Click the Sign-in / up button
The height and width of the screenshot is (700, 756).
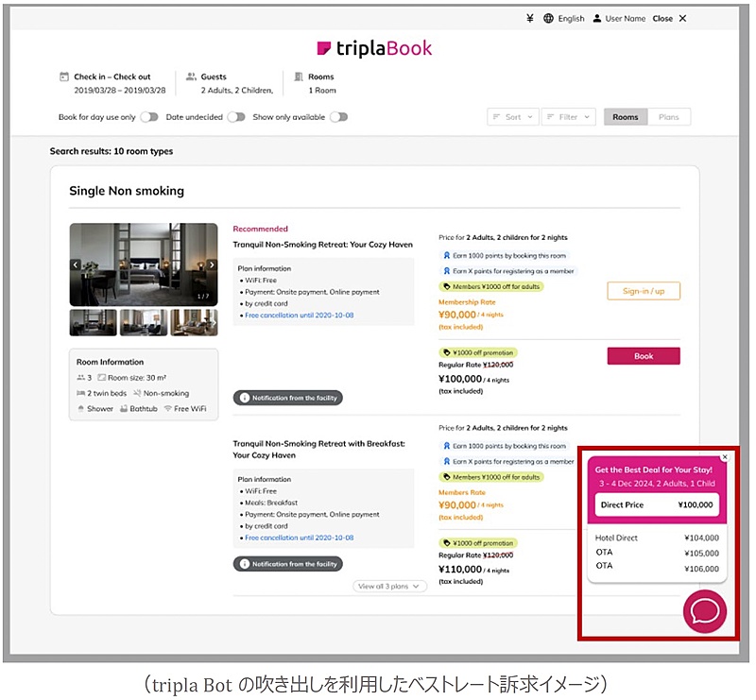(644, 291)
